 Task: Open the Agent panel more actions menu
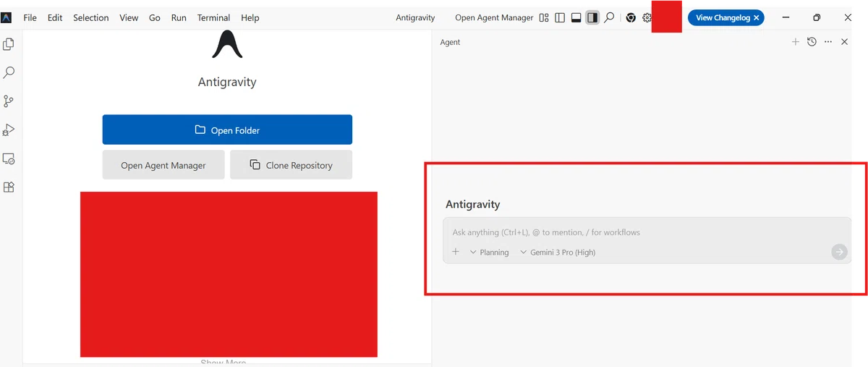pyautogui.click(x=828, y=42)
